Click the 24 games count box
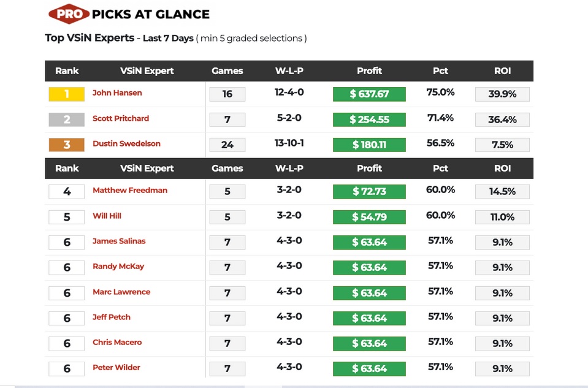 [227, 145]
